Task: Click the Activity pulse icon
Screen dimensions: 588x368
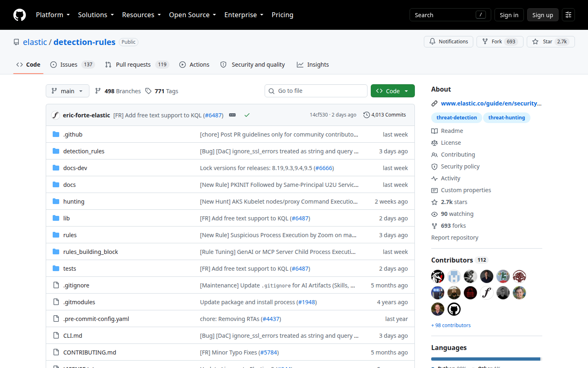Action: pyautogui.click(x=434, y=178)
